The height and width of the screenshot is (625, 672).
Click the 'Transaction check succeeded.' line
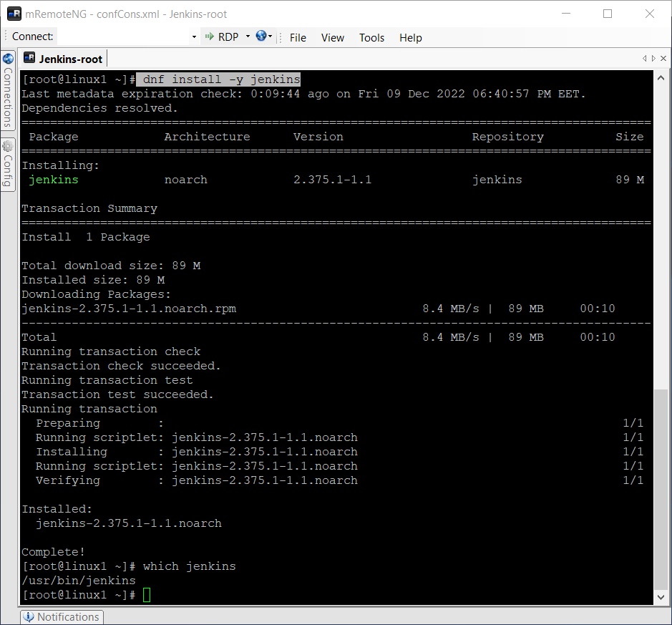[x=121, y=366]
